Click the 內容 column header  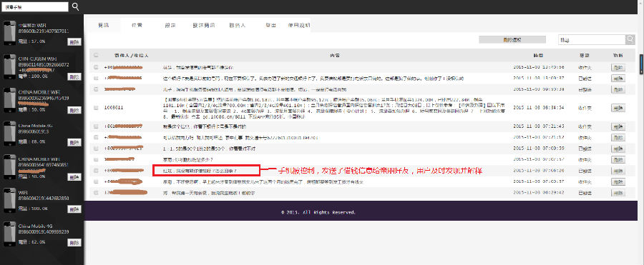335,55
